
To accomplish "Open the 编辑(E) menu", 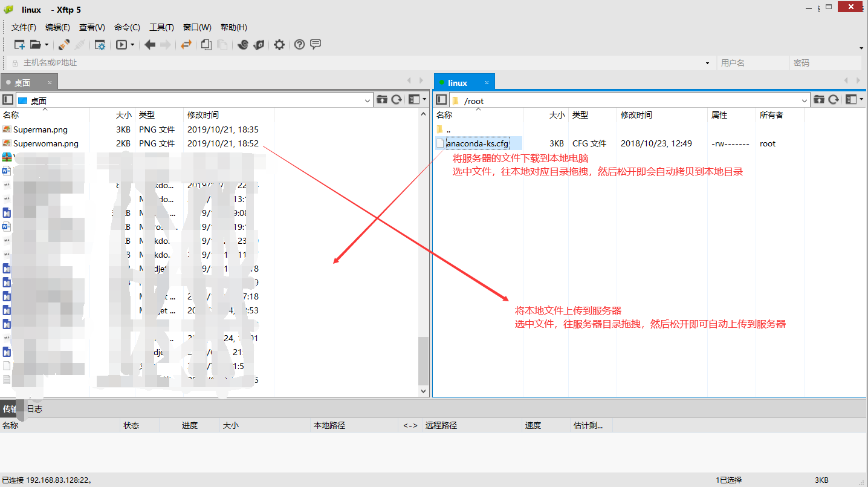I will [57, 27].
